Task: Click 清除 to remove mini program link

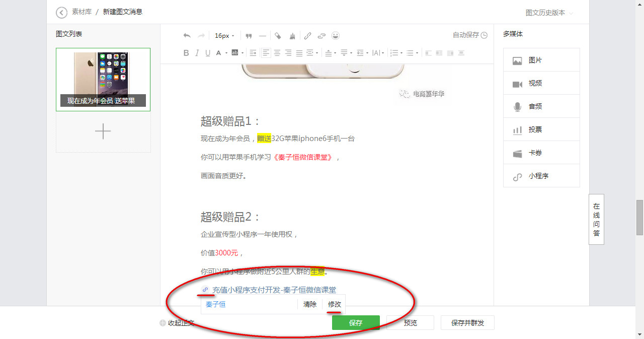Action: (310, 304)
